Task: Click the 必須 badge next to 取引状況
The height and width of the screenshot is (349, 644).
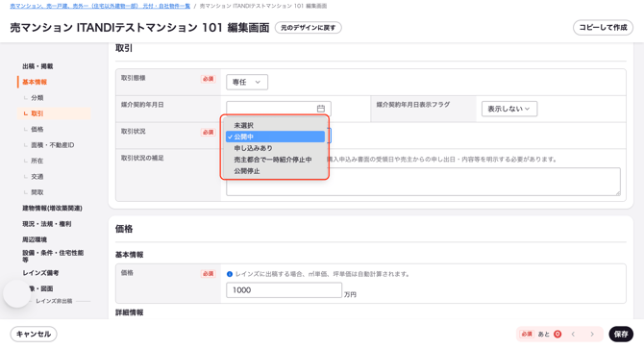Action: [x=209, y=133]
